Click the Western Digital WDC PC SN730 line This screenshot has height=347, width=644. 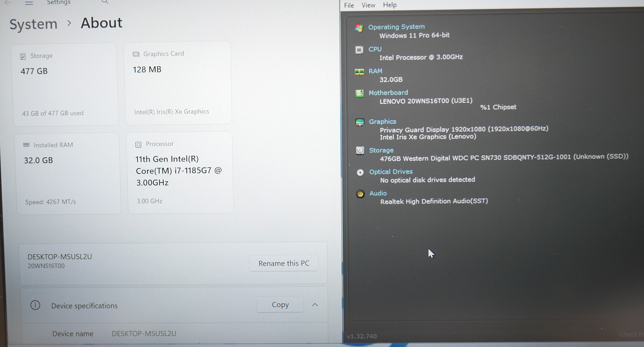(x=504, y=158)
